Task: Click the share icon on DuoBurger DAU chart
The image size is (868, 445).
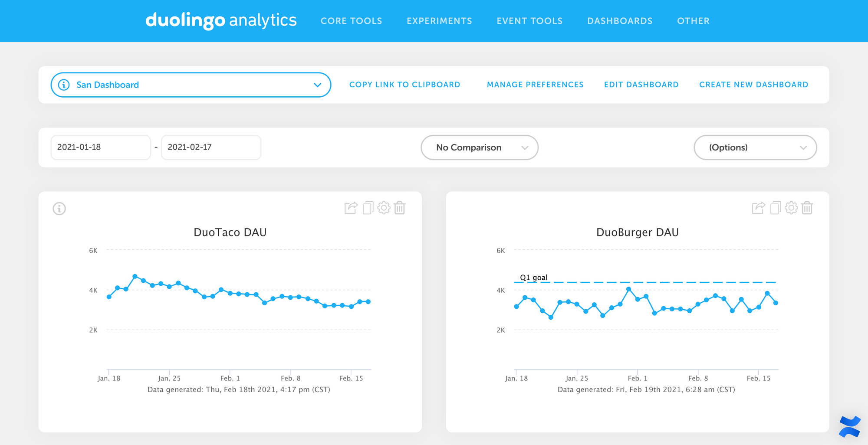Action: pos(758,208)
